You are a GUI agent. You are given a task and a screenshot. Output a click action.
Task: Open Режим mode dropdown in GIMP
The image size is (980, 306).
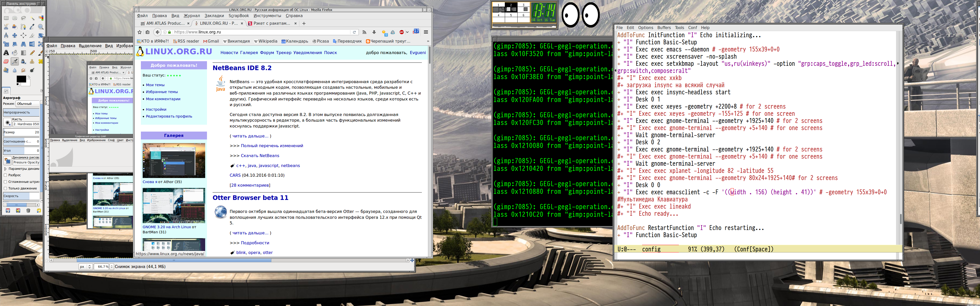tap(27, 104)
